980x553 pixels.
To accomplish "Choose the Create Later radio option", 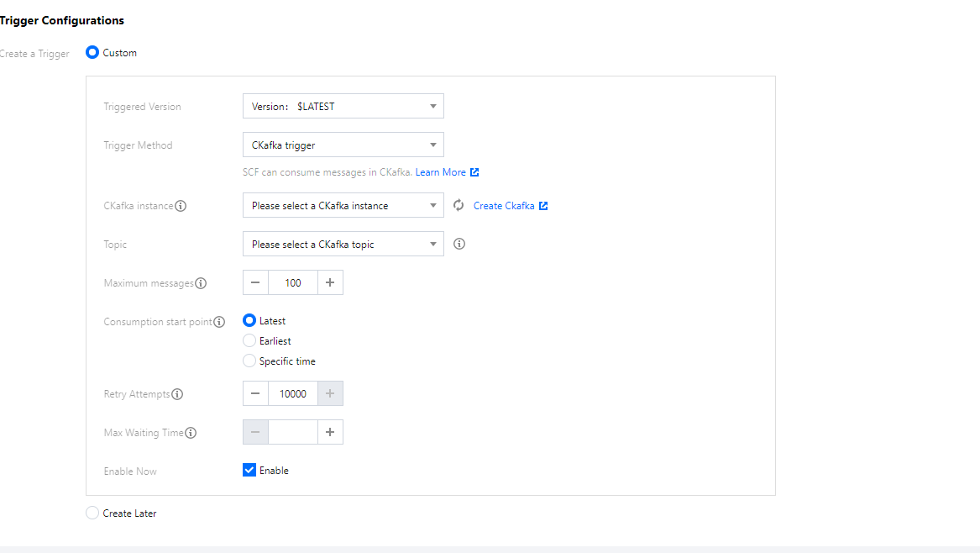I will click(92, 513).
